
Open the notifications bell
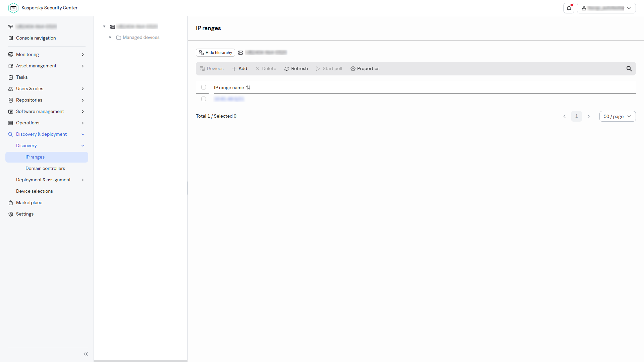point(569,8)
